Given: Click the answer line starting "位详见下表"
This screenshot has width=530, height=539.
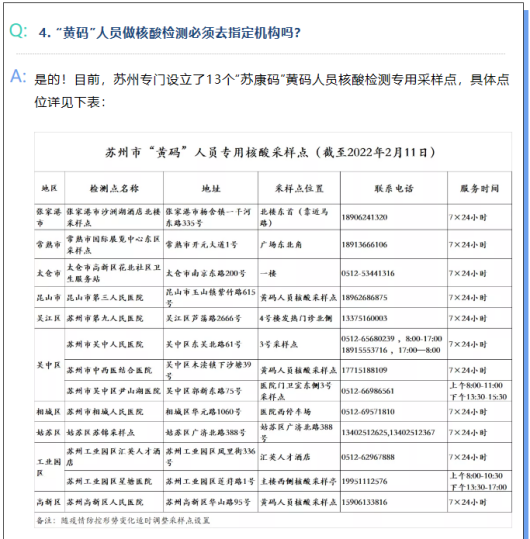Looking at the screenshot, I should pyautogui.click(x=70, y=102).
